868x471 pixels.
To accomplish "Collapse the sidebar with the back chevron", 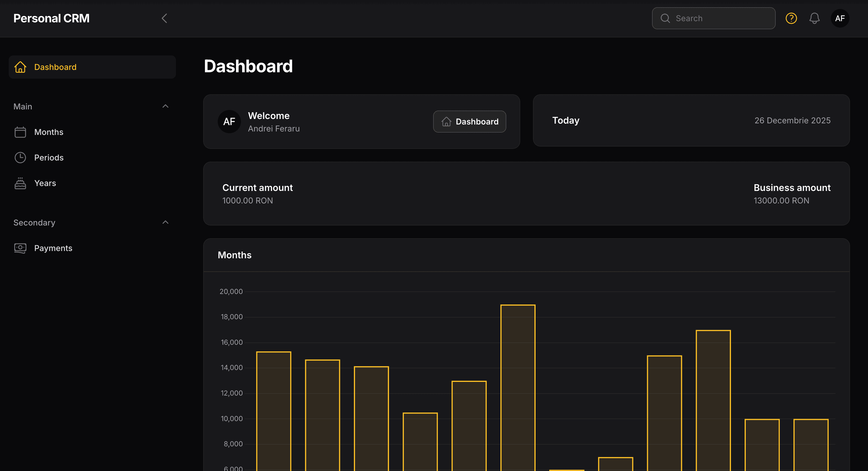I will coord(165,18).
